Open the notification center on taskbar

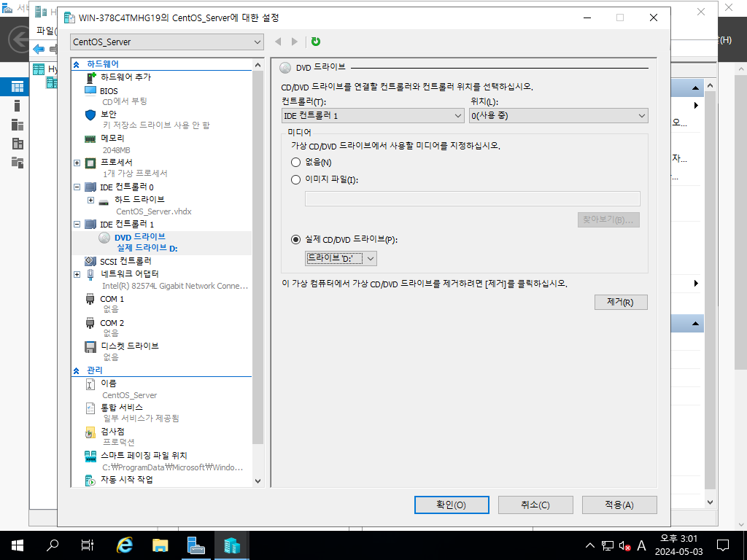[x=723, y=545]
